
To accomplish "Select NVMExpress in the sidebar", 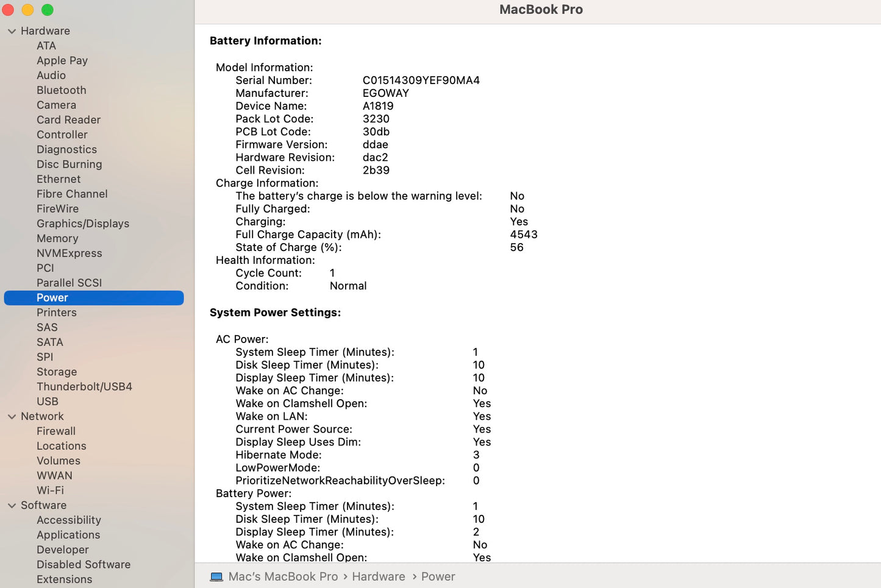I will (x=69, y=253).
